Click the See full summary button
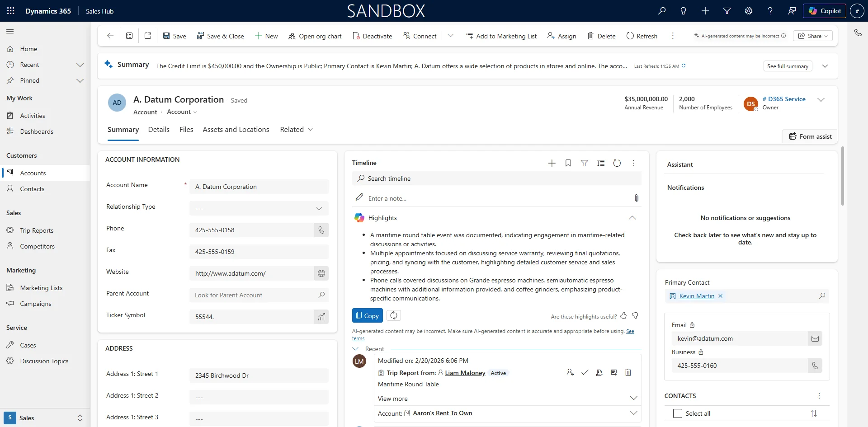The width and height of the screenshot is (868, 427). [788, 66]
